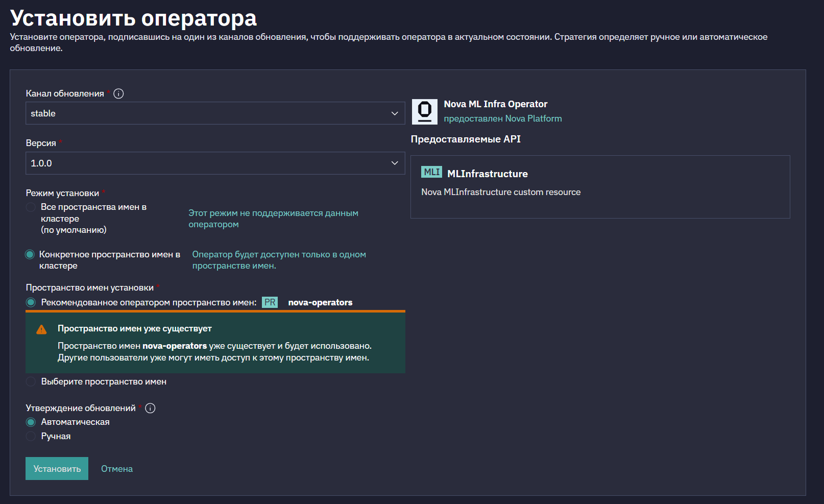Image resolution: width=824 pixels, height=504 pixels.
Task: Click the MLInfrastructure API title
Action: point(488,174)
